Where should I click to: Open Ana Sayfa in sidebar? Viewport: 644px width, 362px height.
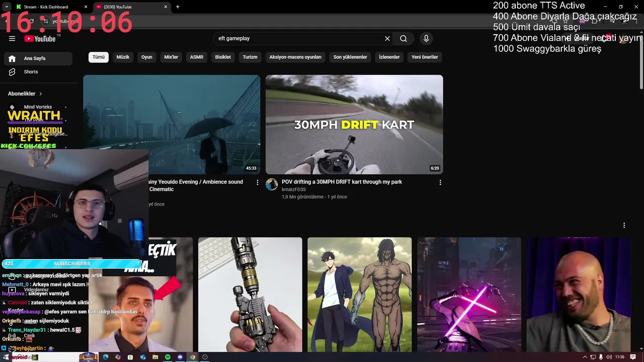(x=38, y=58)
